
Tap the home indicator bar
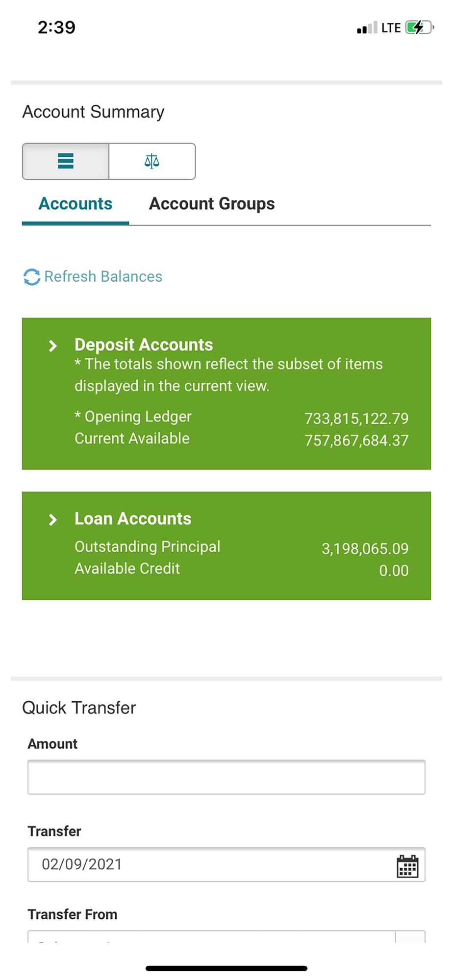click(226, 968)
